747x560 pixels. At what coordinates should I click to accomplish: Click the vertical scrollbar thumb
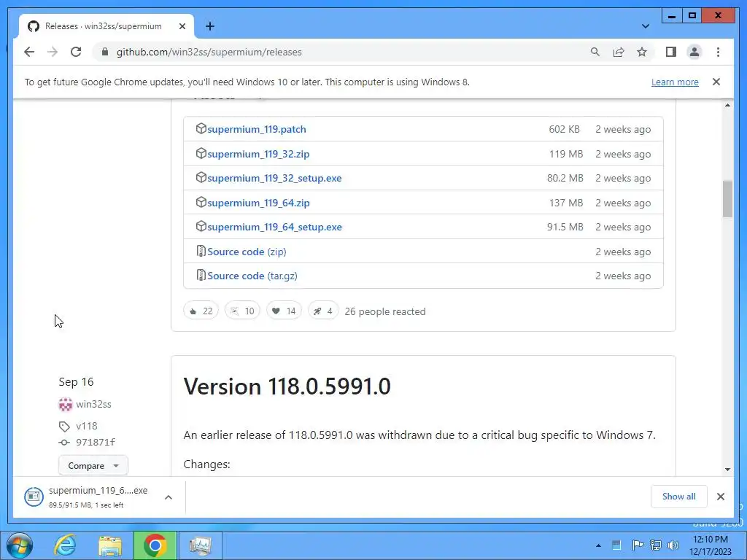727,199
